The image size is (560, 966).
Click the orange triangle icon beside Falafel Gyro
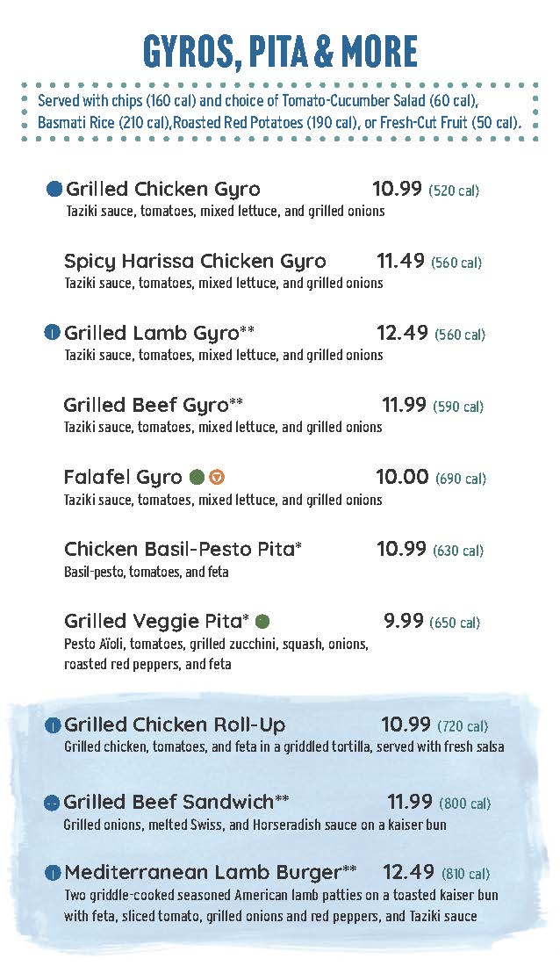point(218,478)
